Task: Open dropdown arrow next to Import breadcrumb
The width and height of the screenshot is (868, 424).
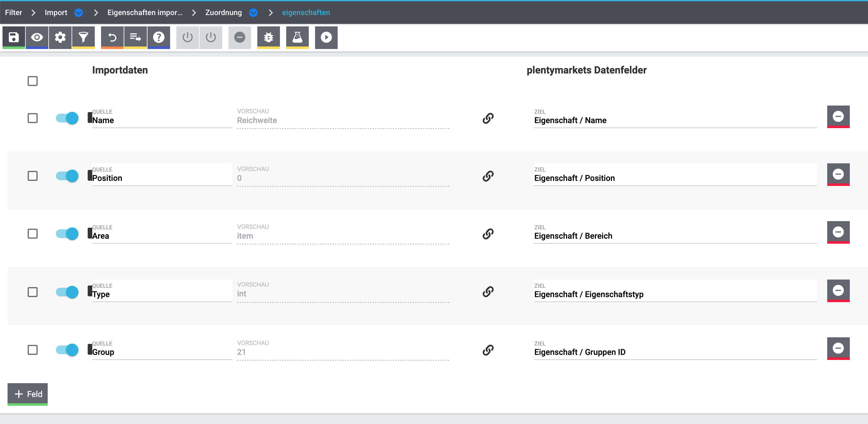Action: point(78,13)
